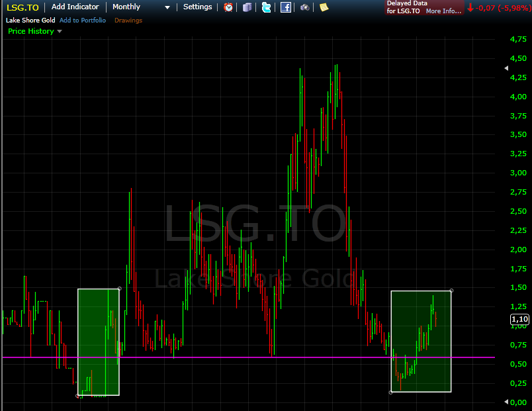
Task: Click the 4,00 price axis label
Action: [x=518, y=97]
